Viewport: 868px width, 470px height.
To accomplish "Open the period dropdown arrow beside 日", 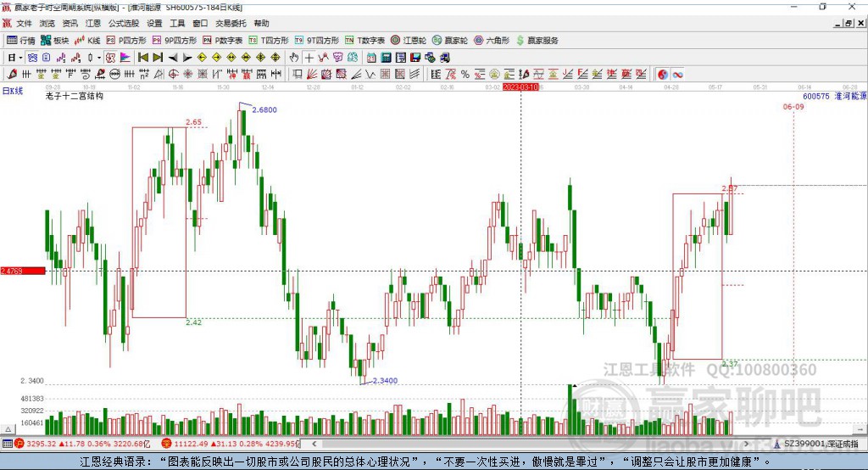I will [20, 58].
